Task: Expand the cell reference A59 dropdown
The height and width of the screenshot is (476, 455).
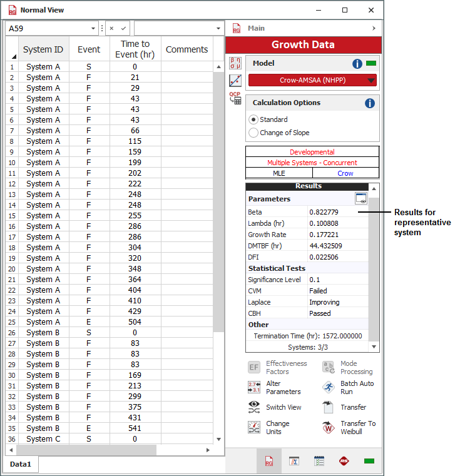Action: click(93, 29)
